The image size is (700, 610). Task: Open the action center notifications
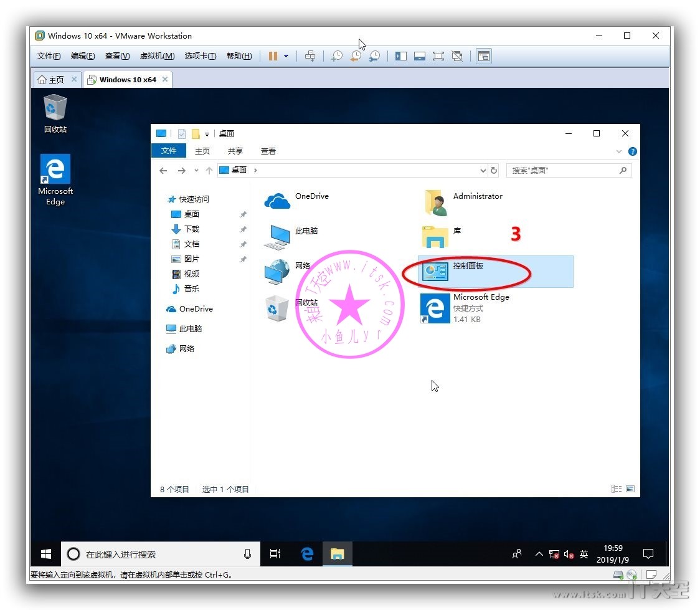tap(648, 554)
